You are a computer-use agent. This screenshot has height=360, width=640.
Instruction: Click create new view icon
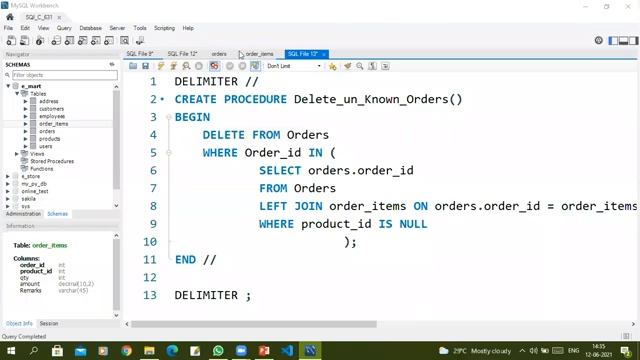pyautogui.click(x=82, y=40)
